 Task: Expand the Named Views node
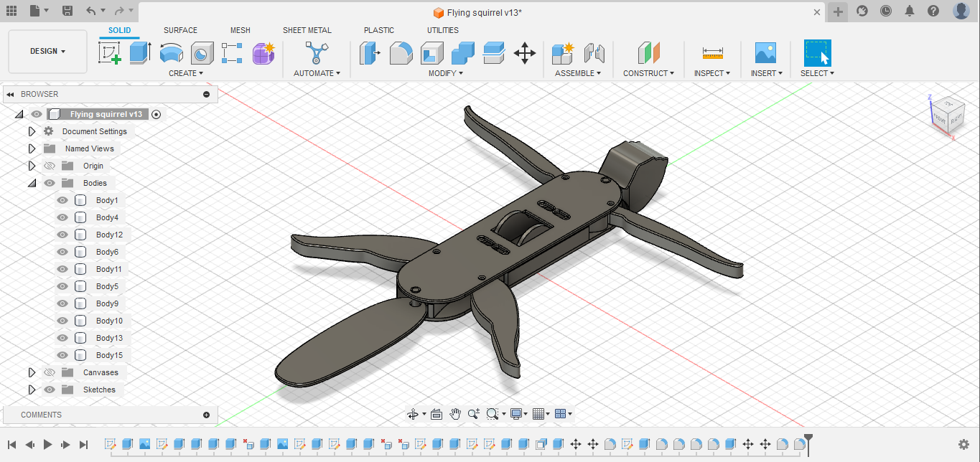(32, 148)
